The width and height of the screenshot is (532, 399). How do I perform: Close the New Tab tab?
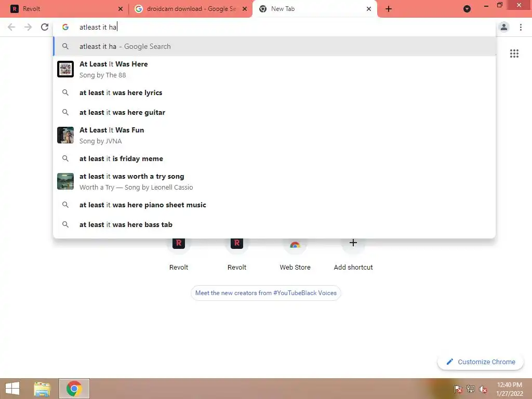pos(369,9)
